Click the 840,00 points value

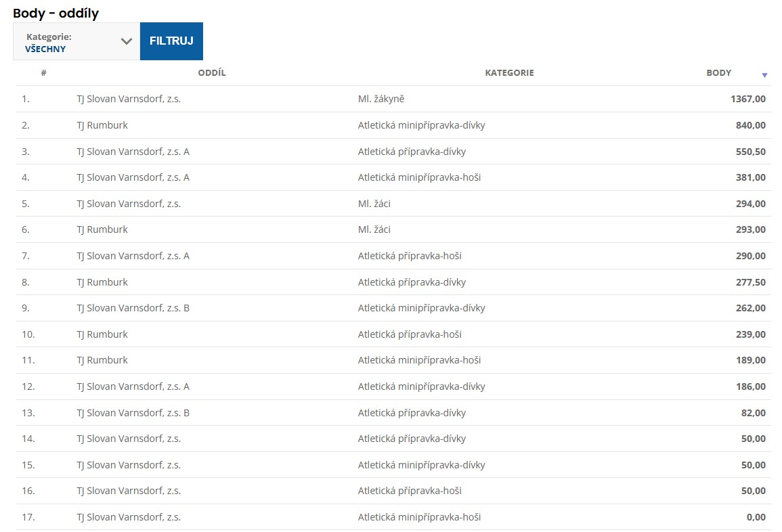750,125
